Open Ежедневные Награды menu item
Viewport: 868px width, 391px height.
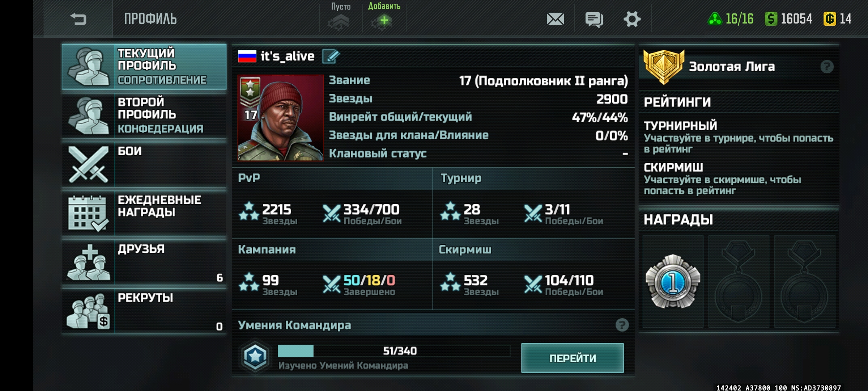pyautogui.click(x=144, y=213)
